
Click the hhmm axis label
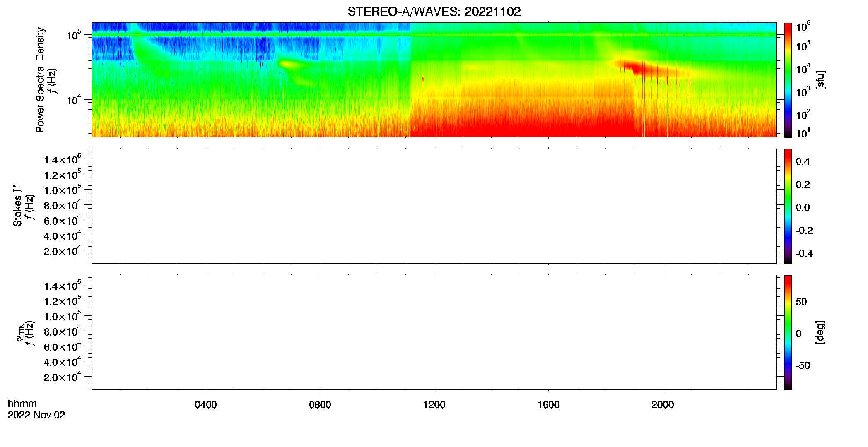tap(22, 404)
